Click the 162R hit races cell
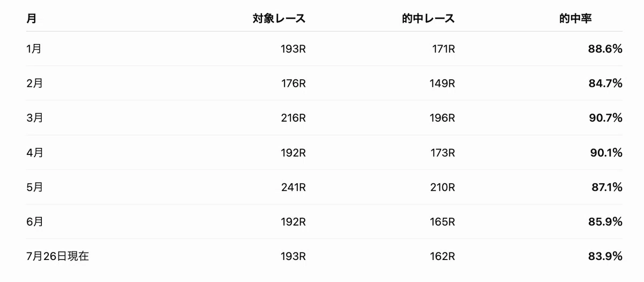This screenshot has height=282, width=644. [x=443, y=256]
